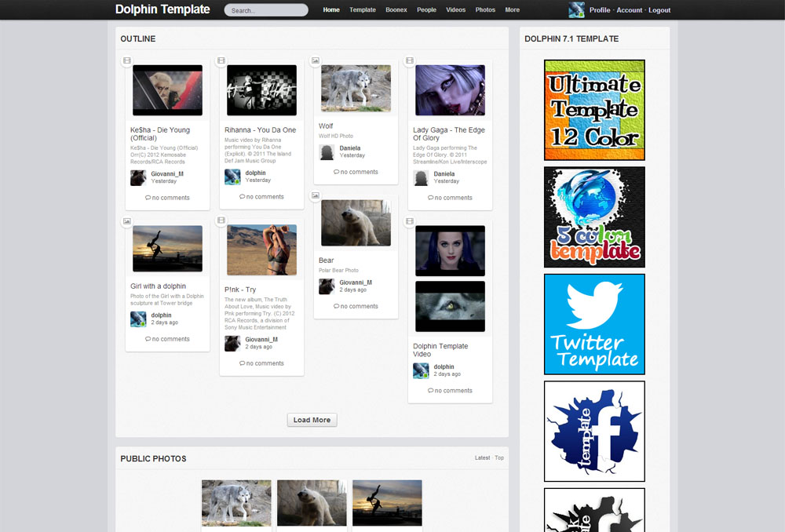This screenshot has width=785, height=532.
Task: Click the photo type icon on Girl with a dolphin card
Action: pyautogui.click(x=127, y=221)
